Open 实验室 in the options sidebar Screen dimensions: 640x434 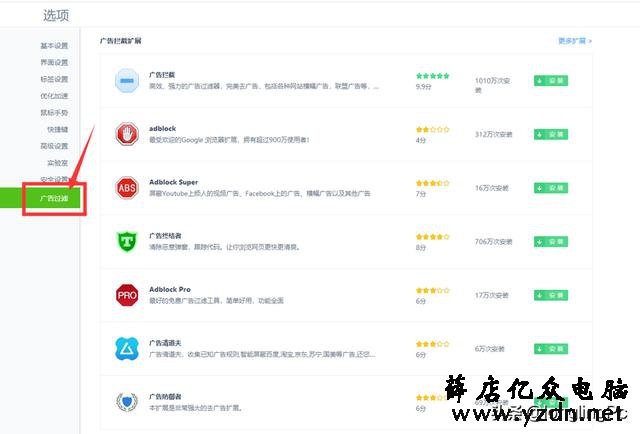(57, 162)
